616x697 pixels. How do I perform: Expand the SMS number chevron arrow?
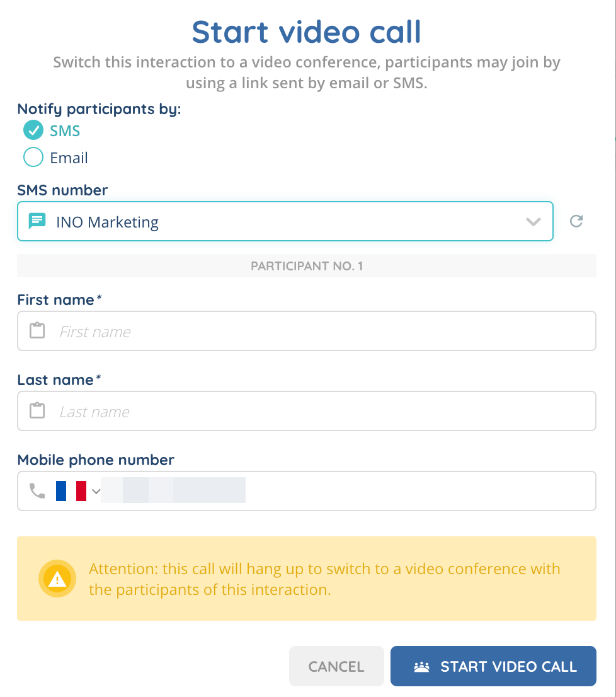(x=533, y=222)
